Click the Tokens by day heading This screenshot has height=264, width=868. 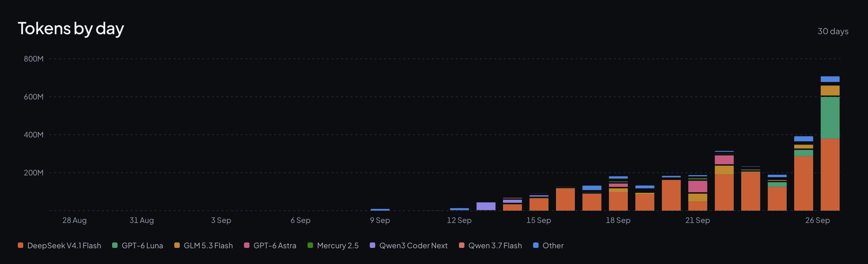pyautogui.click(x=71, y=28)
